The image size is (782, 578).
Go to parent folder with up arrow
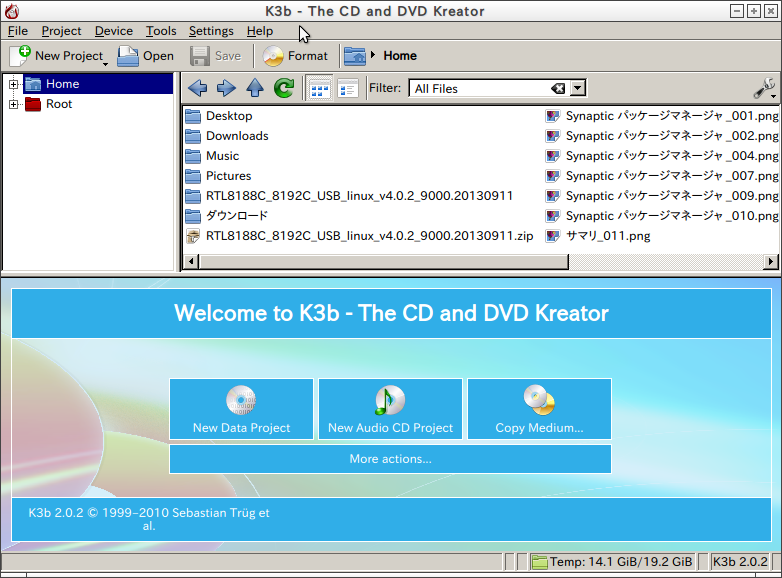coord(255,88)
